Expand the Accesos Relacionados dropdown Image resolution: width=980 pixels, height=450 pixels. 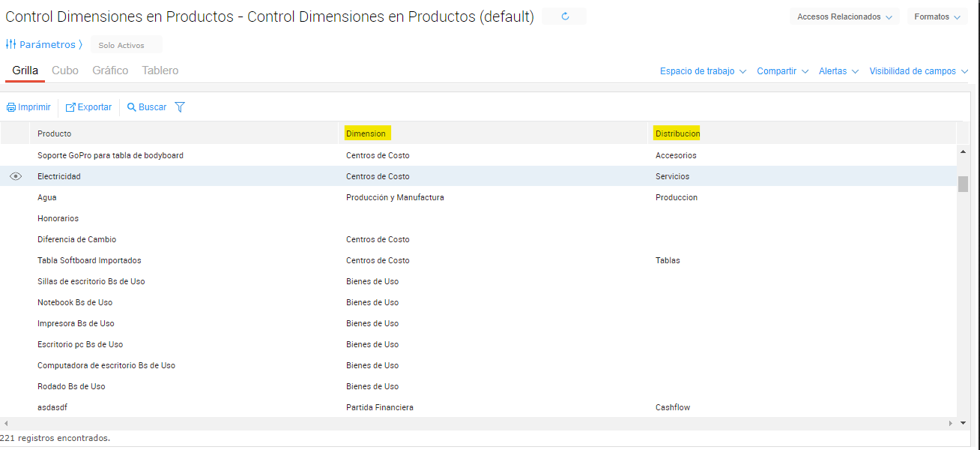tap(844, 16)
